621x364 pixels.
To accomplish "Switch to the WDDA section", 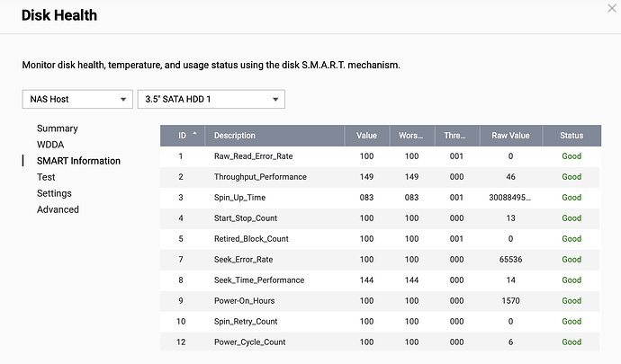I will pyautogui.click(x=50, y=145).
